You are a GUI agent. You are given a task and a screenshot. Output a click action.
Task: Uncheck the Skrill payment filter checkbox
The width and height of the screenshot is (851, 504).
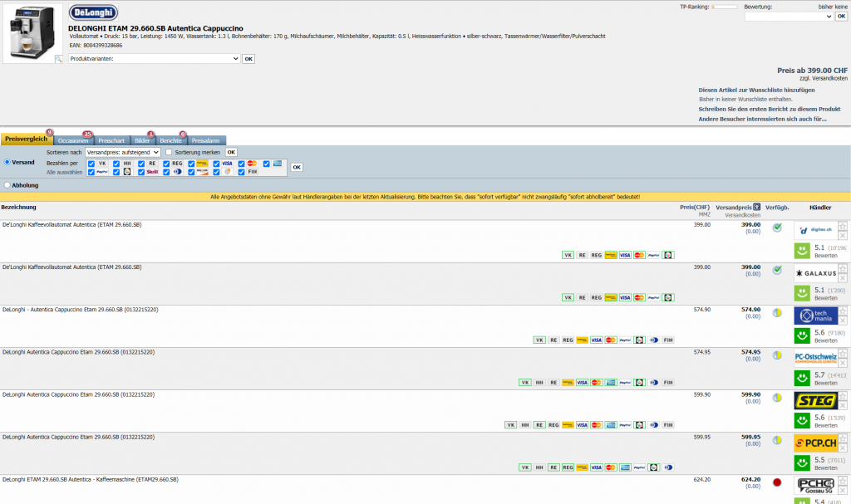tap(141, 172)
